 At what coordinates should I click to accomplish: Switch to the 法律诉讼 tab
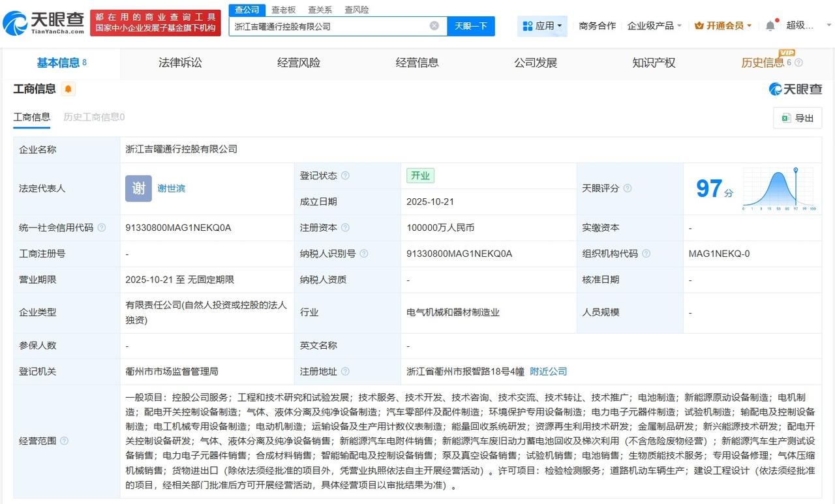(180, 63)
